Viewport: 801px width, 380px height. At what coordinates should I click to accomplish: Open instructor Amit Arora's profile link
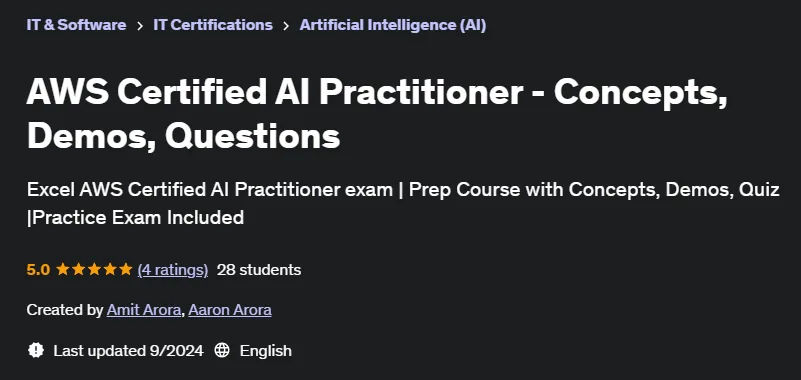pos(144,310)
